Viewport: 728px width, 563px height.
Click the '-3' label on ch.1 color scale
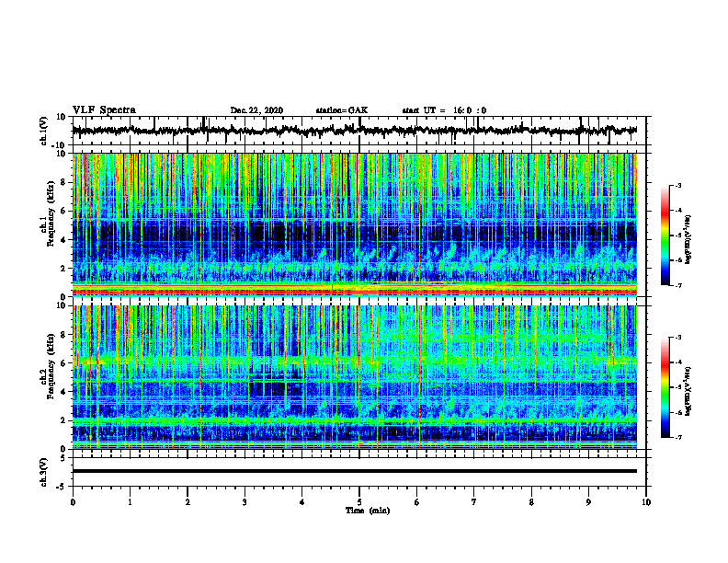tap(677, 185)
